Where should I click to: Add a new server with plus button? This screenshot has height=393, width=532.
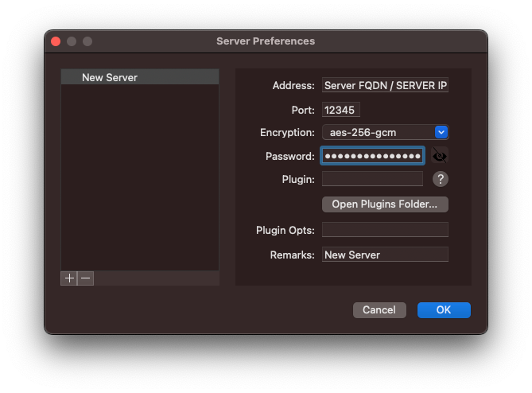pyautogui.click(x=69, y=278)
